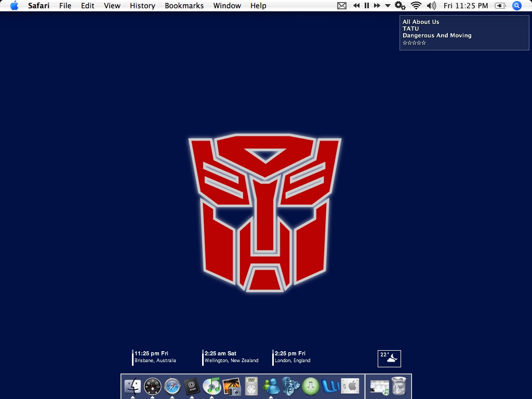Open DVD Player from the Dock
The height and width of the screenshot is (399, 532).
click(x=251, y=387)
